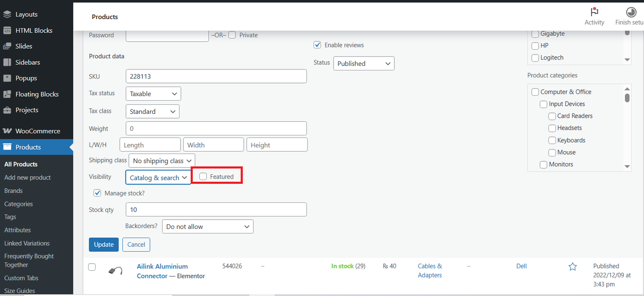The image size is (644, 296).
Task: Click into the Password field
Action: 167,35
